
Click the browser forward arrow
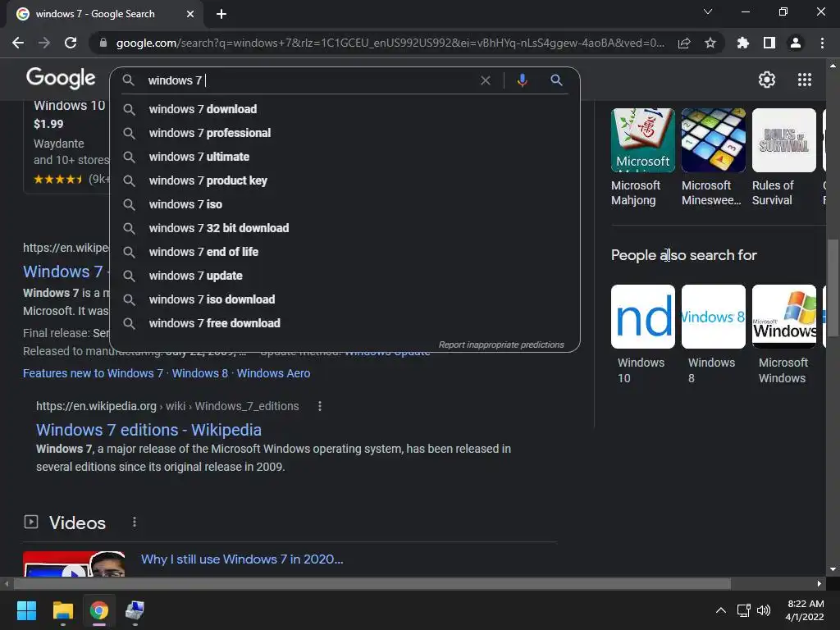(44, 43)
